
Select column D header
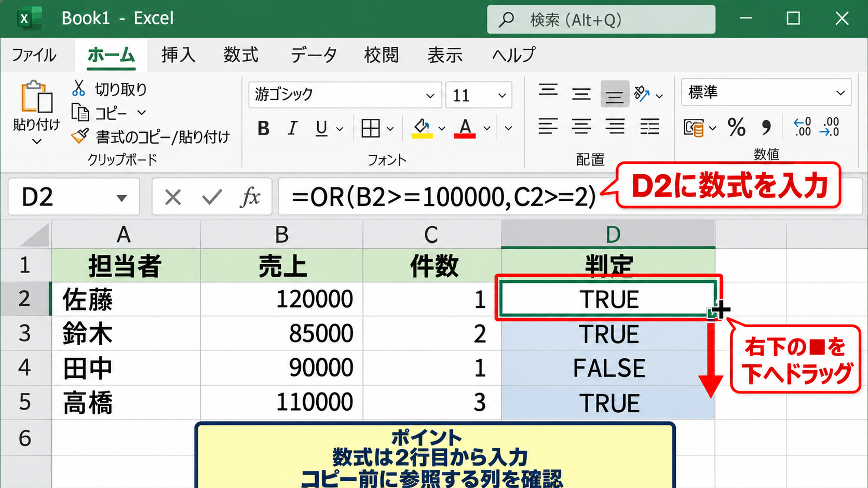(x=608, y=234)
